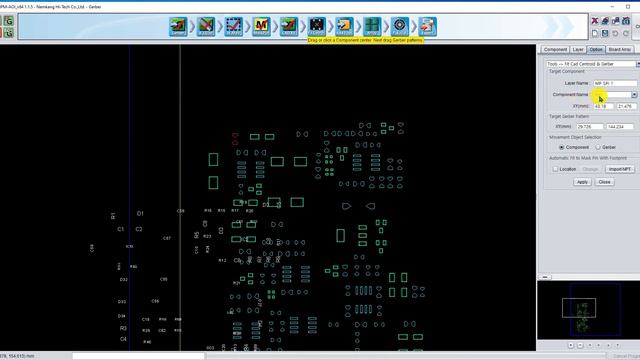Switch to the Component tab
Viewport: 640px width, 360px height.
[x=555, y=49]
